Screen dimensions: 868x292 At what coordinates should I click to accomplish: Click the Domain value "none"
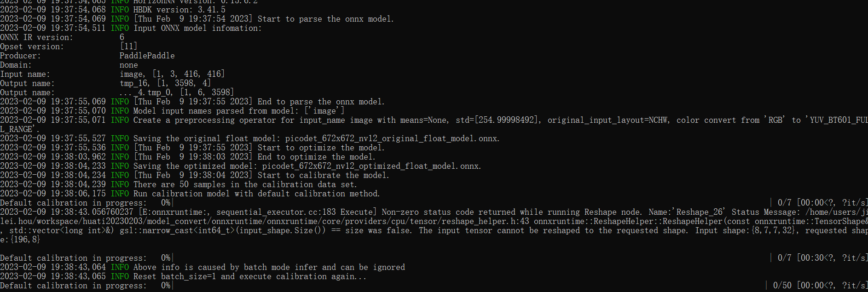(128, 65)
